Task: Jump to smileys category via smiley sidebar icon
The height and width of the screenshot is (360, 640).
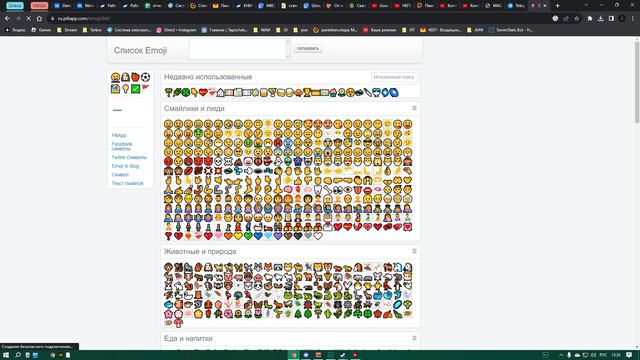Action: (x=116, y=77)
